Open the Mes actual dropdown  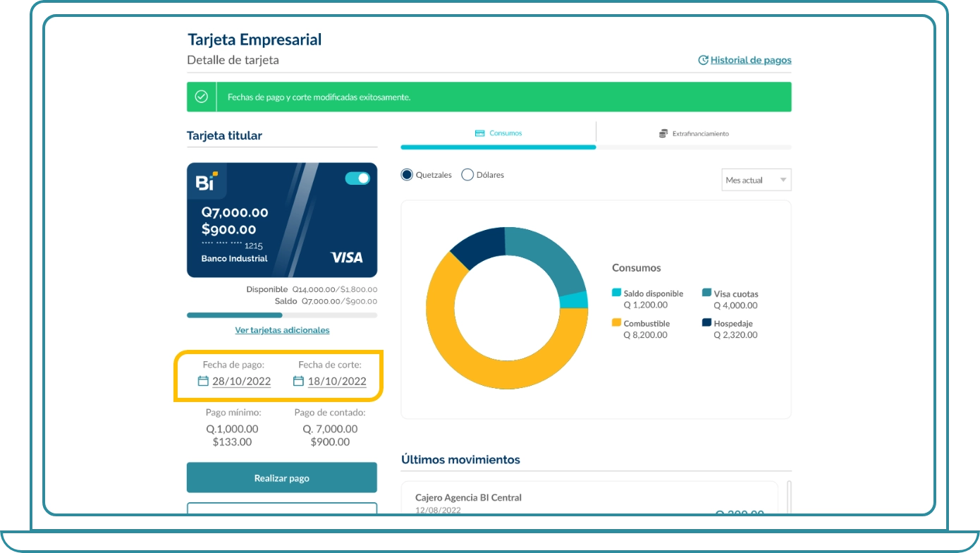757,180
